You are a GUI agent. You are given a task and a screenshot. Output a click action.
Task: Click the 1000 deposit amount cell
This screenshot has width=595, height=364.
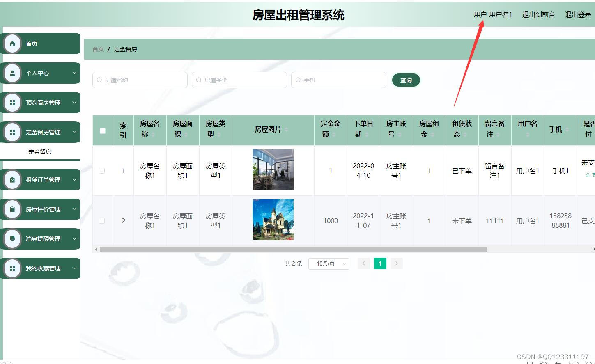click(x=331, y=221)
